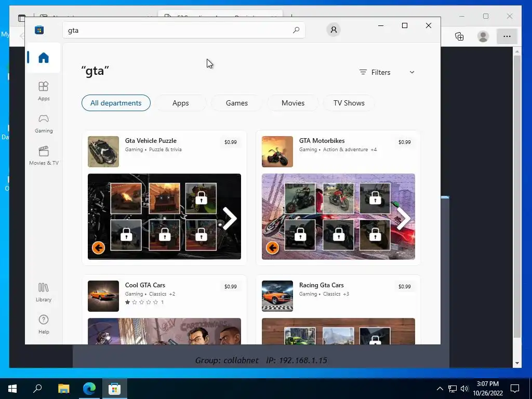Click the GTA Motorbikes title

tap(322, 140)
